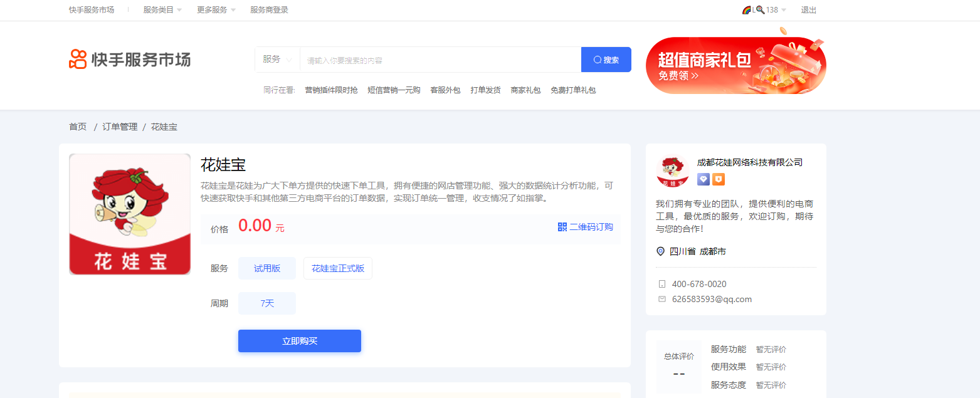
Task: Select the 7天 period option
Action: pos(267,303)
